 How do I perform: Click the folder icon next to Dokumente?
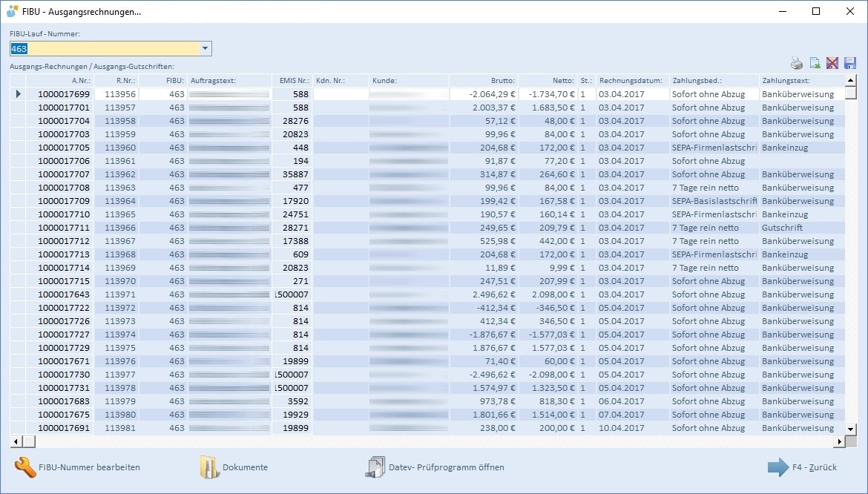(209, 467)
